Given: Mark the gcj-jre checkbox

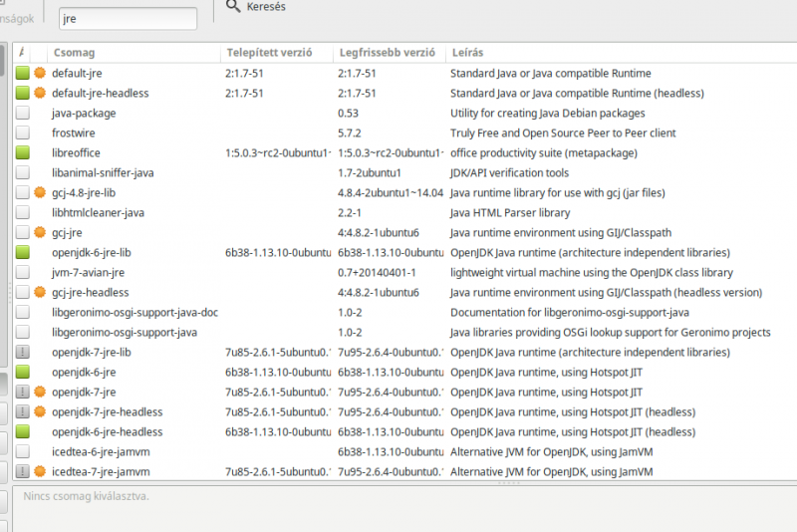Looking at the screenshot, I should click(x=22, y=232).
